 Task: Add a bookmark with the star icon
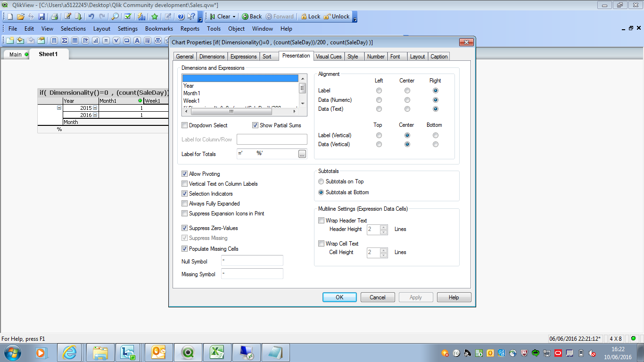pyautogui.click(x=155, y=16)
